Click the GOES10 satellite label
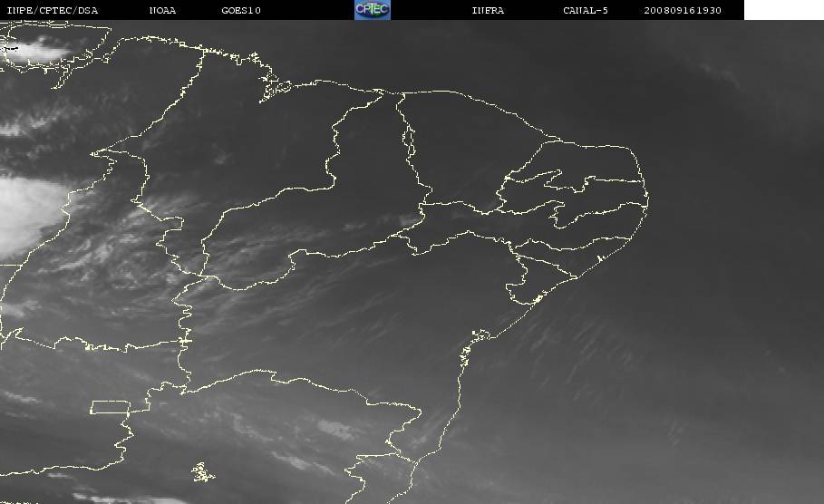 241,10
